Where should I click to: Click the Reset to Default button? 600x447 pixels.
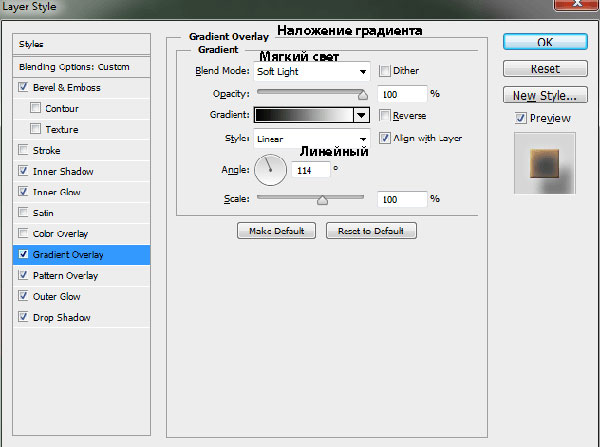click(371, 231)
